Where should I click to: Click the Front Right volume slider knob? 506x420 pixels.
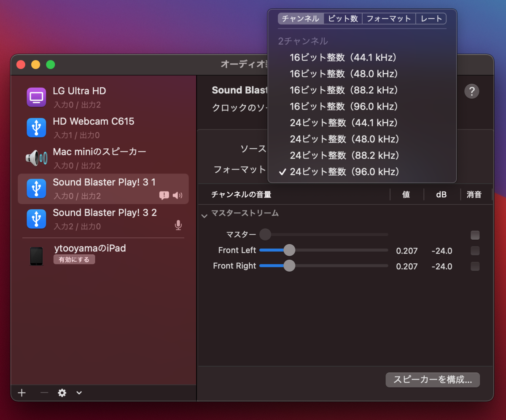point(289,266)
